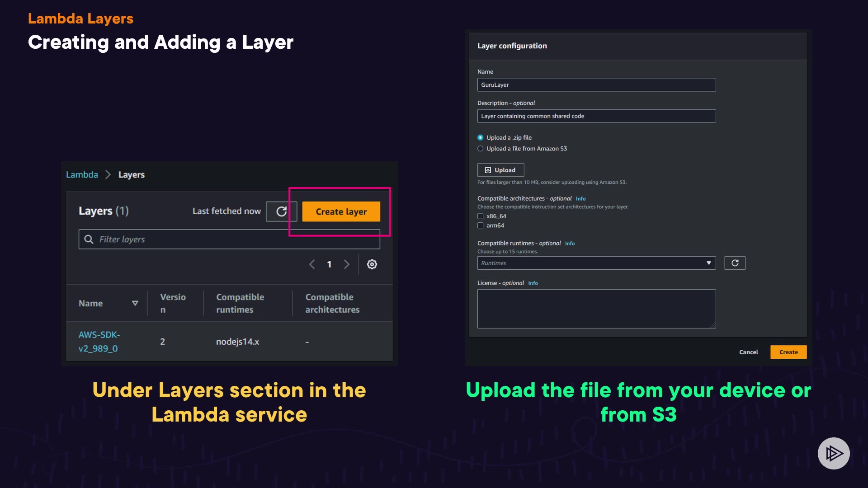Go to the previous page of layers
Viewport: 868px width, 488px height.
[312, 264]
